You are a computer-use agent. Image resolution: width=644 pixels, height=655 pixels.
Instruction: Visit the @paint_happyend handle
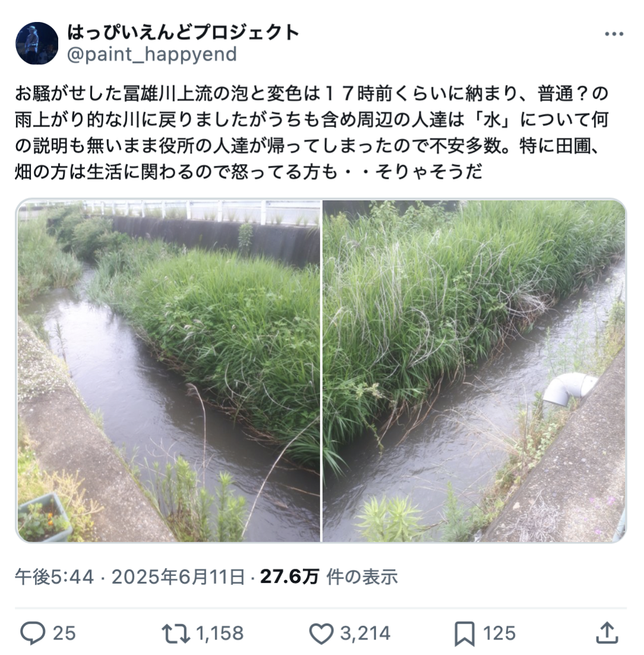coord(152,54)
